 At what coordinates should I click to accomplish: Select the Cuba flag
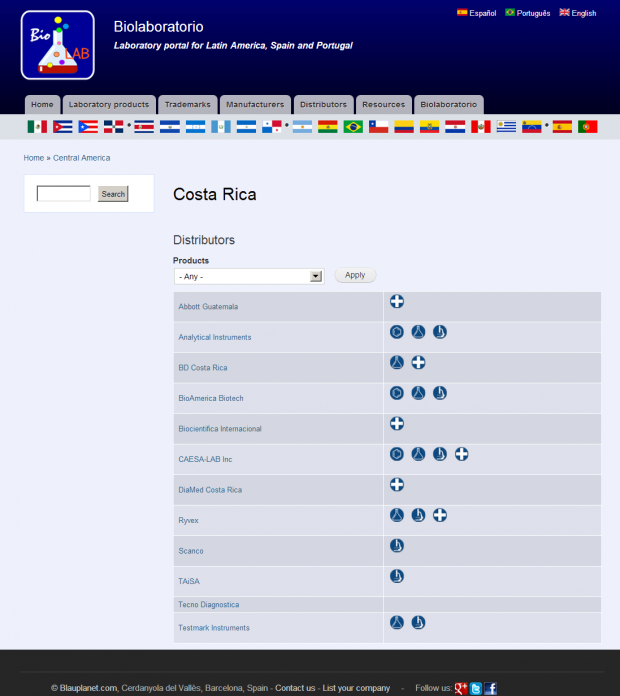(63, 127)
